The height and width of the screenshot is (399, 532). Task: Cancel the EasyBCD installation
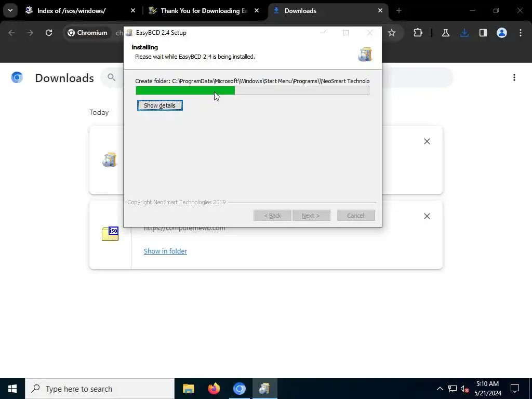(355, 216)
